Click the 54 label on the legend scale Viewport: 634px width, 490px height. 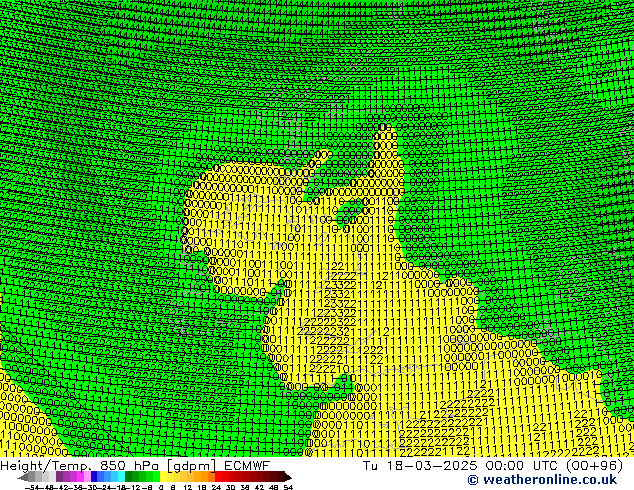(x=288, y=487)
